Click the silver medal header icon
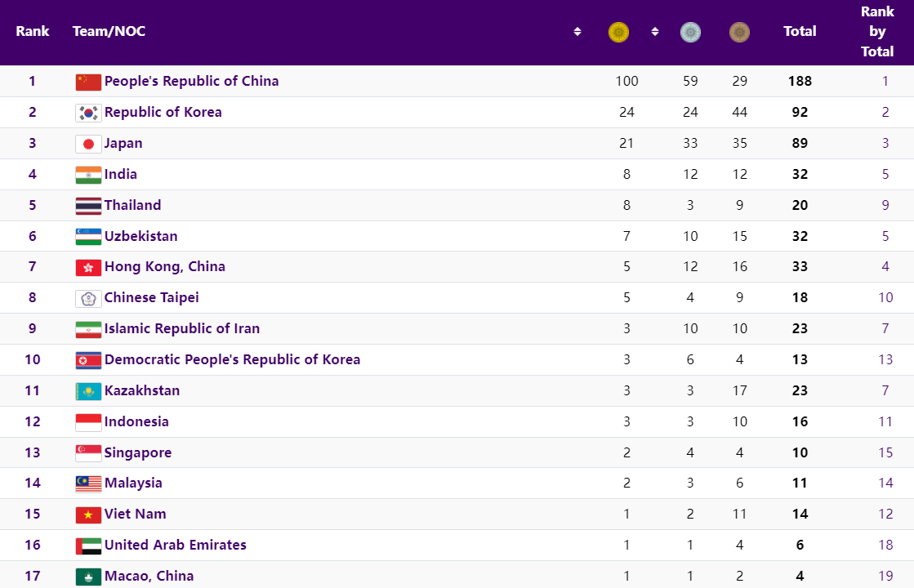Image resolution: width=914 pixels, height=588 pixels. click(x=690, y=32)
